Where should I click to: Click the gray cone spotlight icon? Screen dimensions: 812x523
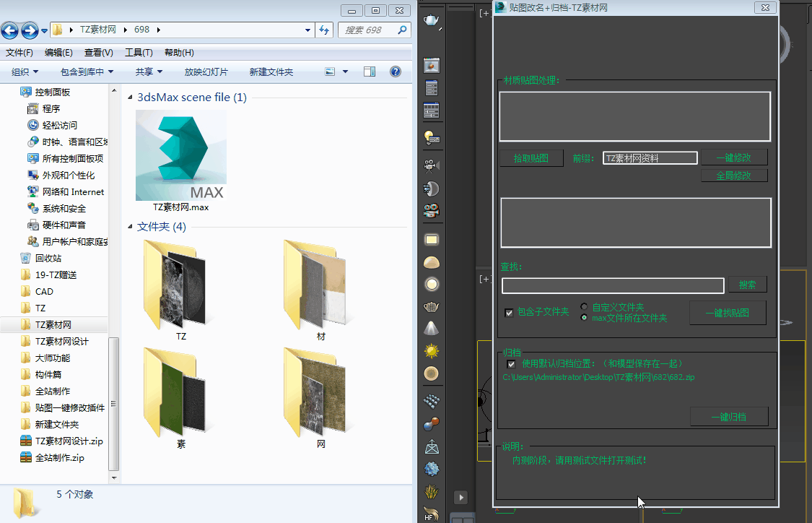click(432, 329)
